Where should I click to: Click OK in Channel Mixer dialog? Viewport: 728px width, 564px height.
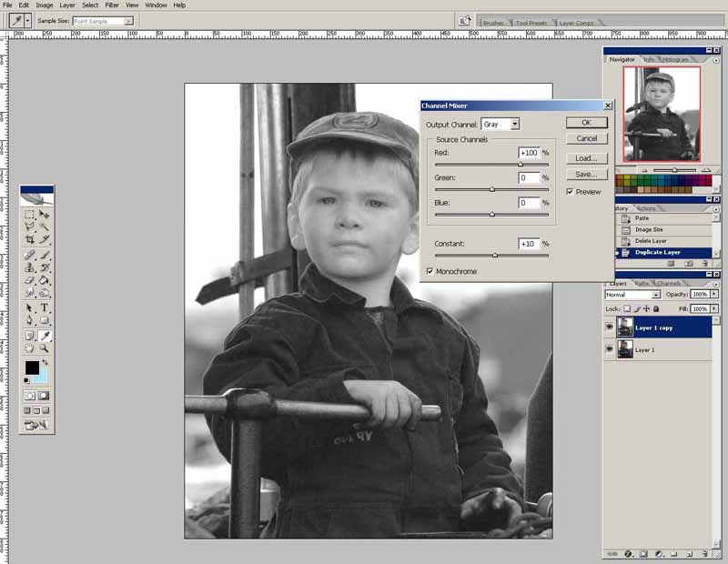click(x=586, y=122)
